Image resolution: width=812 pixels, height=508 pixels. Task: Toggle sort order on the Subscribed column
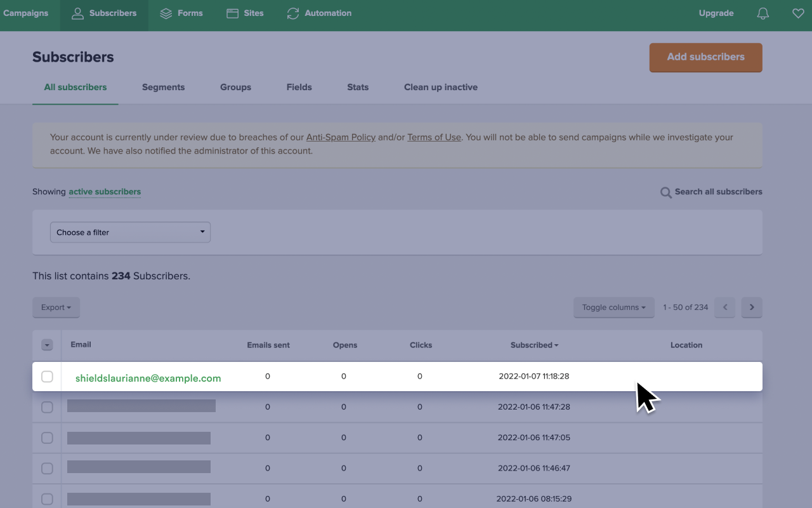[534, 345]
